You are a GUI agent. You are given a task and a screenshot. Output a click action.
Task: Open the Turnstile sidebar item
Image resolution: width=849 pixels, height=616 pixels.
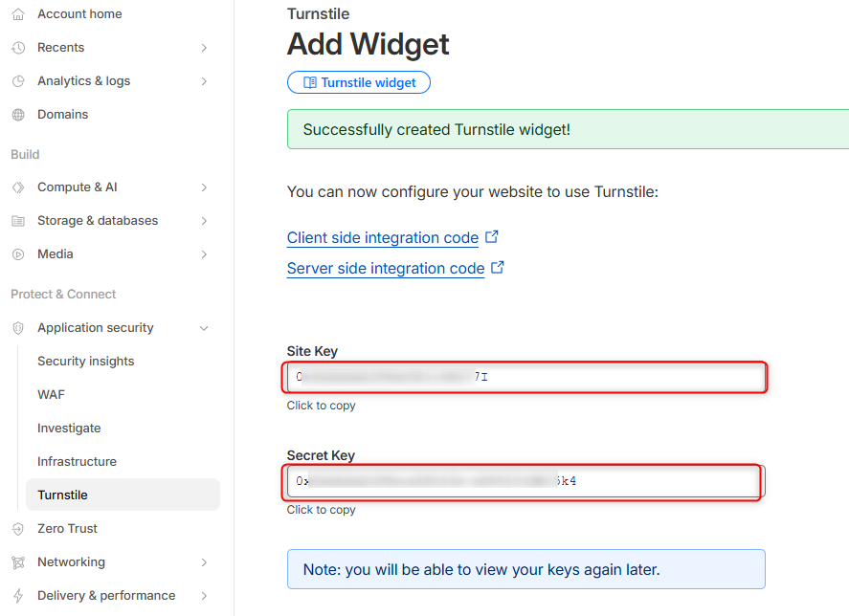62,495
